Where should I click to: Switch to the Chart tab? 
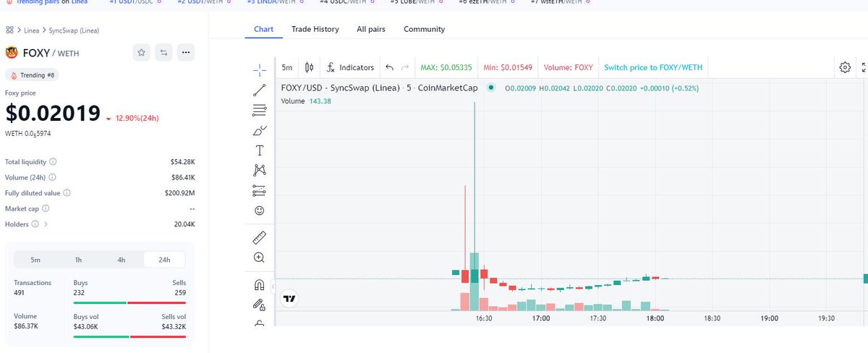pos(264,30)
